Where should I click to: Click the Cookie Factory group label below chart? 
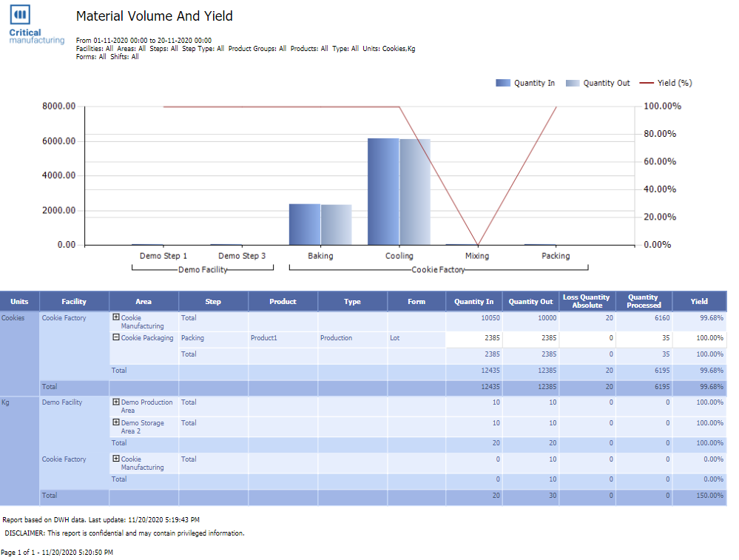[438, 269]
